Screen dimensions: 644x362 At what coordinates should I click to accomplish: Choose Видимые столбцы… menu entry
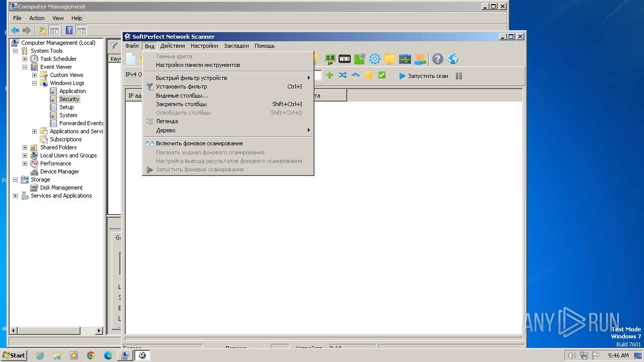pos(228,96)
